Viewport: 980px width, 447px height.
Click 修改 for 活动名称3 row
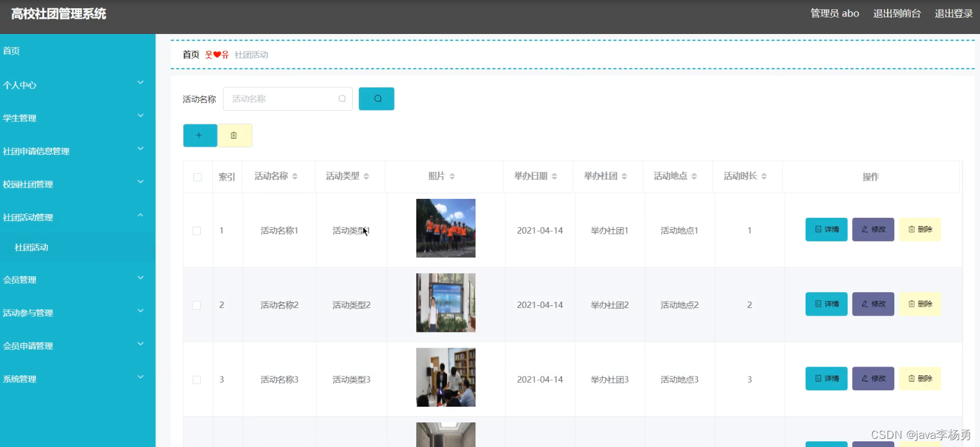coord(873,378)
